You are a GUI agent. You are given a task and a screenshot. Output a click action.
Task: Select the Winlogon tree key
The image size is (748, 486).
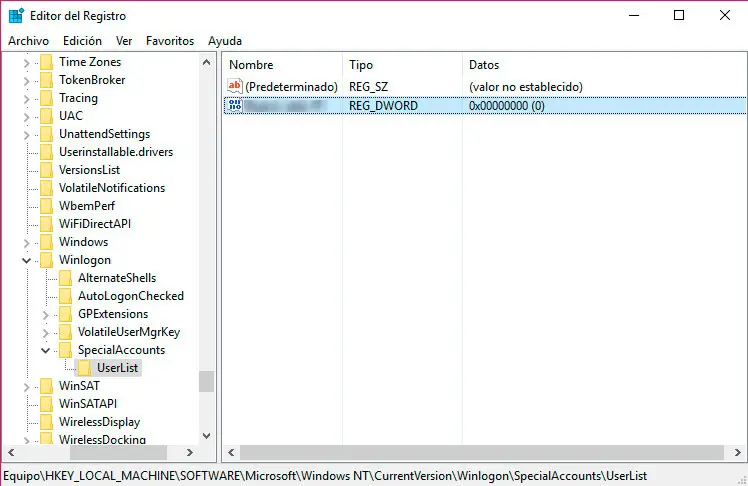[x=85, y=260]
